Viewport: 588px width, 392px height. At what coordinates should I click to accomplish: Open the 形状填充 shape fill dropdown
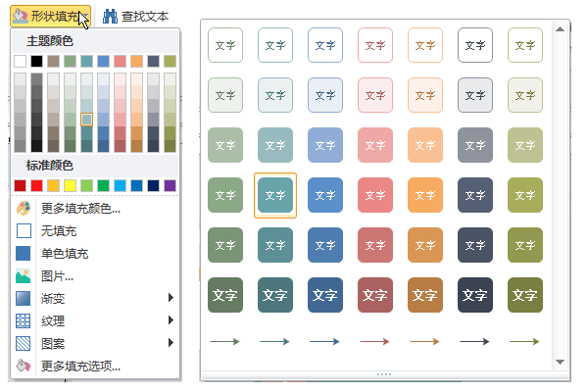coord(50,16)
